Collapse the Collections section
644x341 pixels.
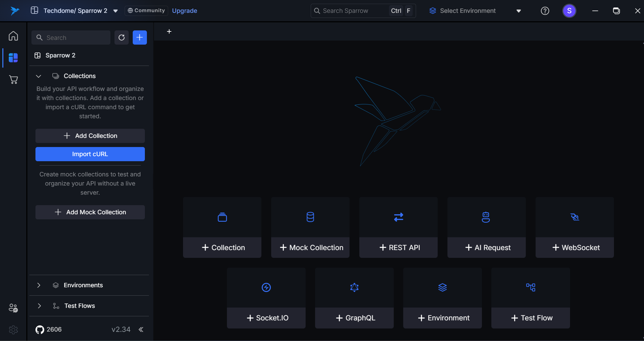coord(38,76)
